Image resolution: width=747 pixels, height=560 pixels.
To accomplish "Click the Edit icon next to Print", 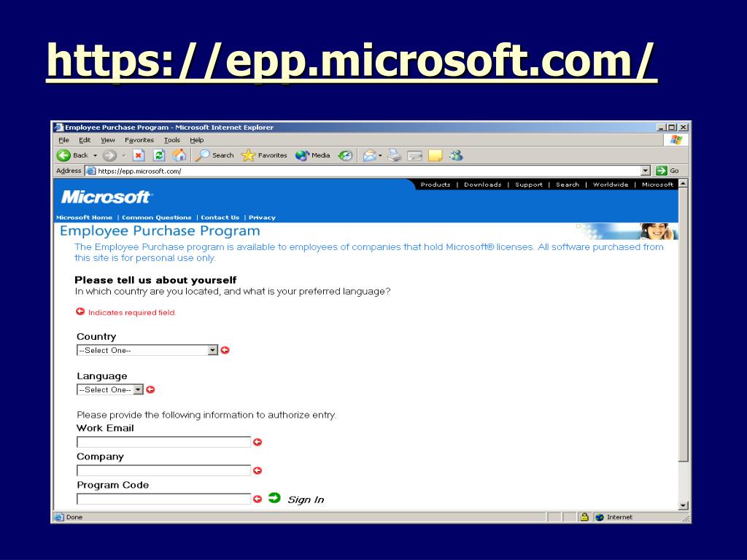I will tap(415, 156).
